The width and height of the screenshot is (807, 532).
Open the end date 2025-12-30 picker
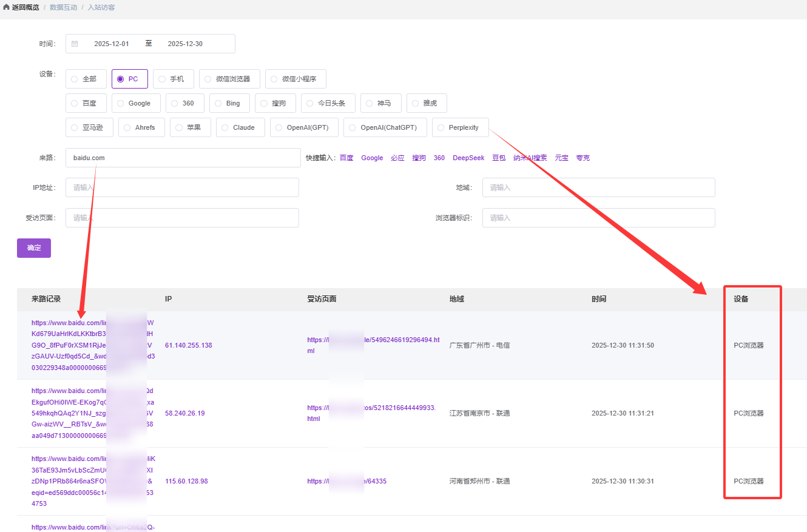click(x=185, y=44)
